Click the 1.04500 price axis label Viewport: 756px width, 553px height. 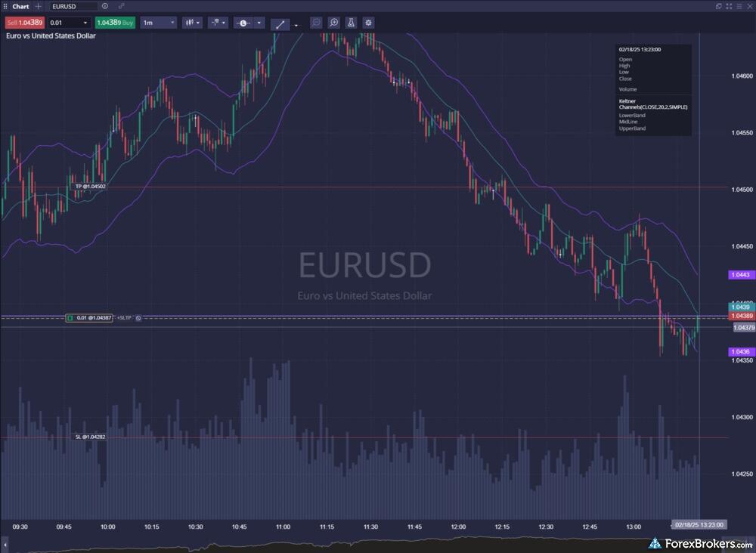point(742,190)
